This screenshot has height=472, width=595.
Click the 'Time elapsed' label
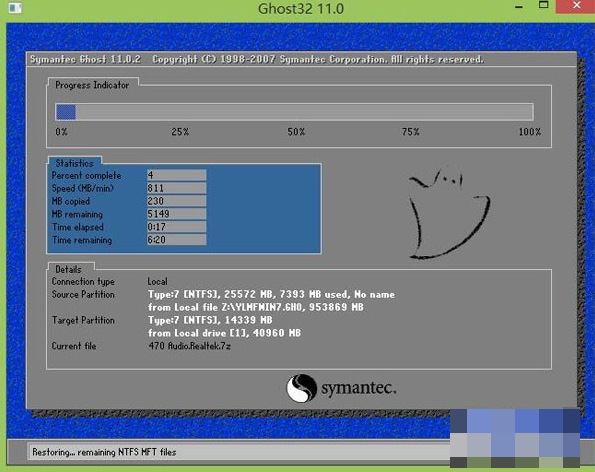78,227
